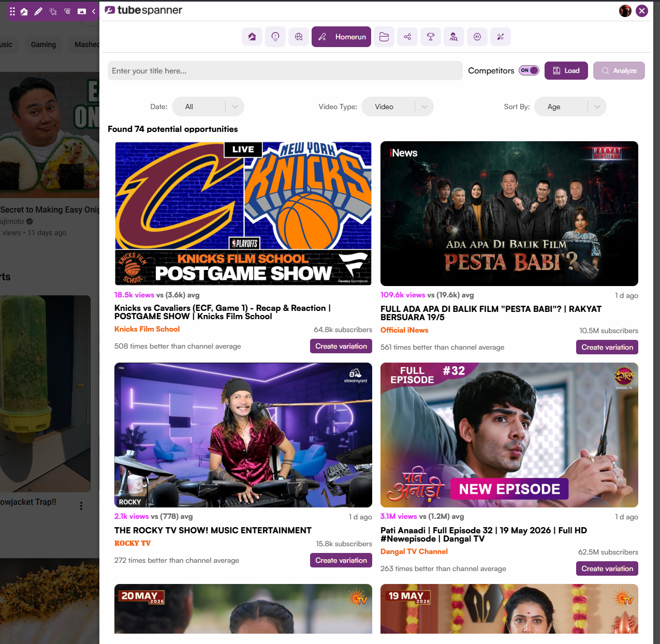This screenshot has height=644, width=660.
Task: Open the three-dot menu beside Yellowjacket Trap short
Action: point(81,506)
